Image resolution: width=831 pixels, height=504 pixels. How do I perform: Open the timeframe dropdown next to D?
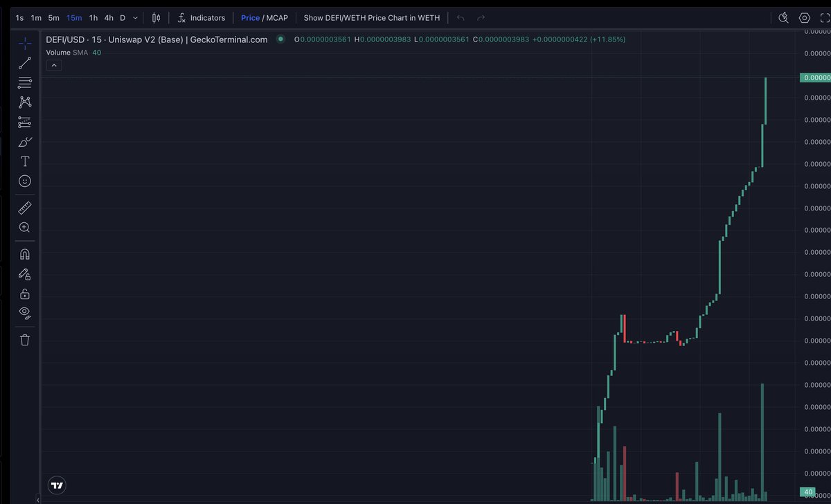(135, 17)
